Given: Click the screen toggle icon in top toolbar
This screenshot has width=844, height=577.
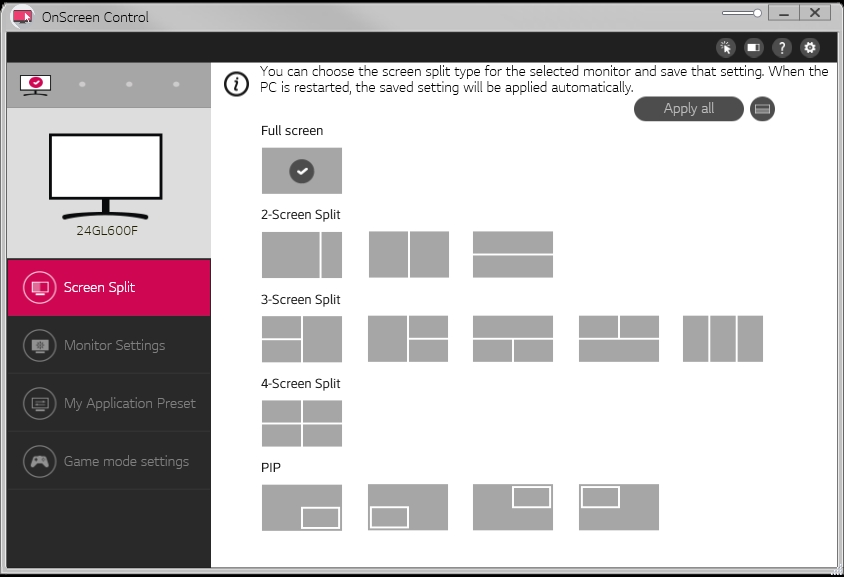Looking at the screenshot, I should point(754,48).
